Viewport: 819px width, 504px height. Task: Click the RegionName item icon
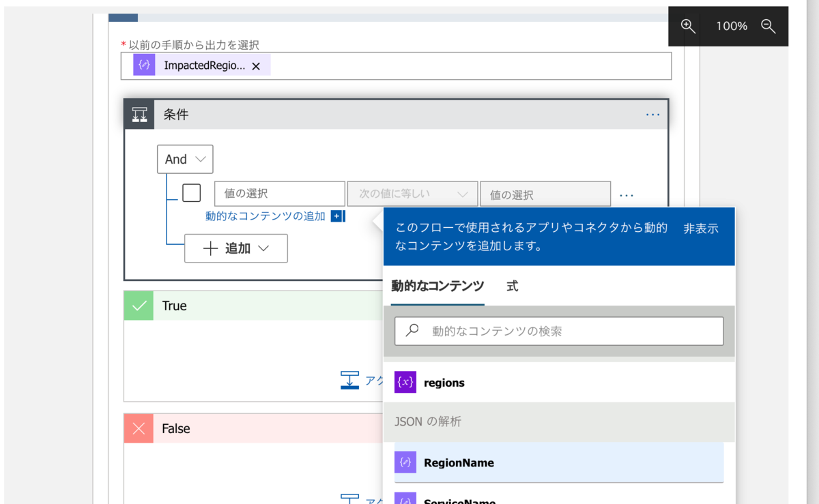[405, 462]
